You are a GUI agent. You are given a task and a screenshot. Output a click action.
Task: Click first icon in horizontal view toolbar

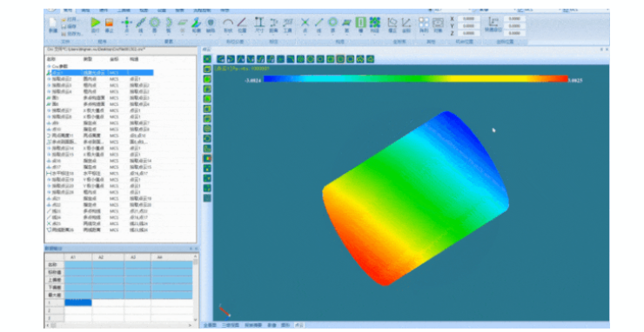(221, 59)
